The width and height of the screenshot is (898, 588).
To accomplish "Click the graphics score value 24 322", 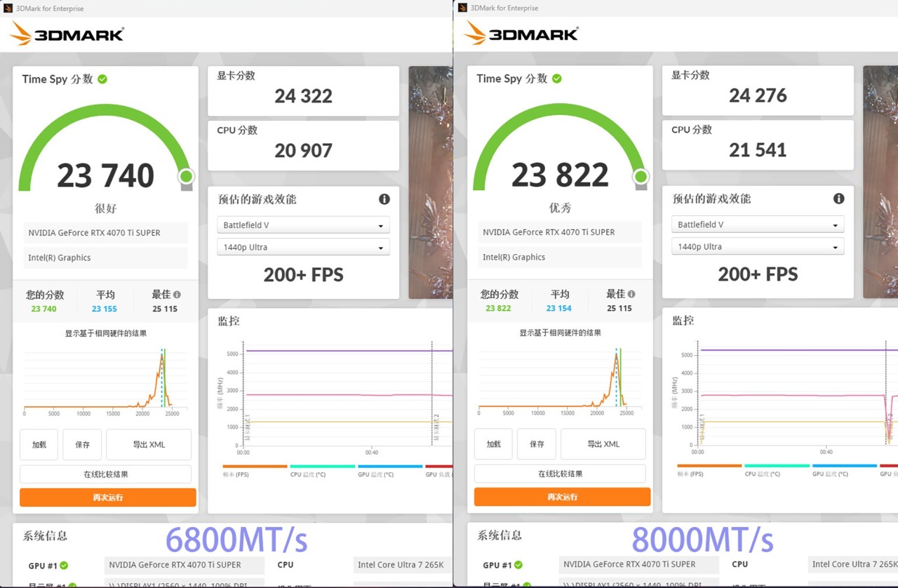I will coord(304,96).
